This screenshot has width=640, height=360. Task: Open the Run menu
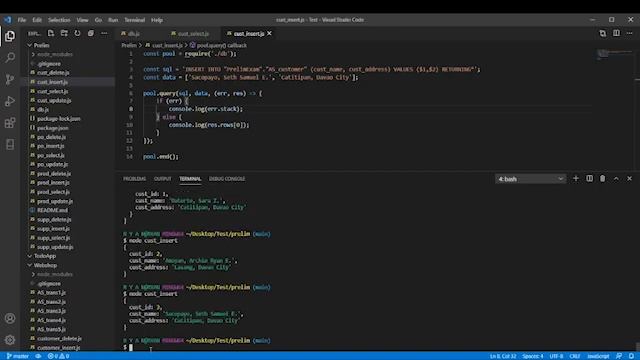click(113, 20)
